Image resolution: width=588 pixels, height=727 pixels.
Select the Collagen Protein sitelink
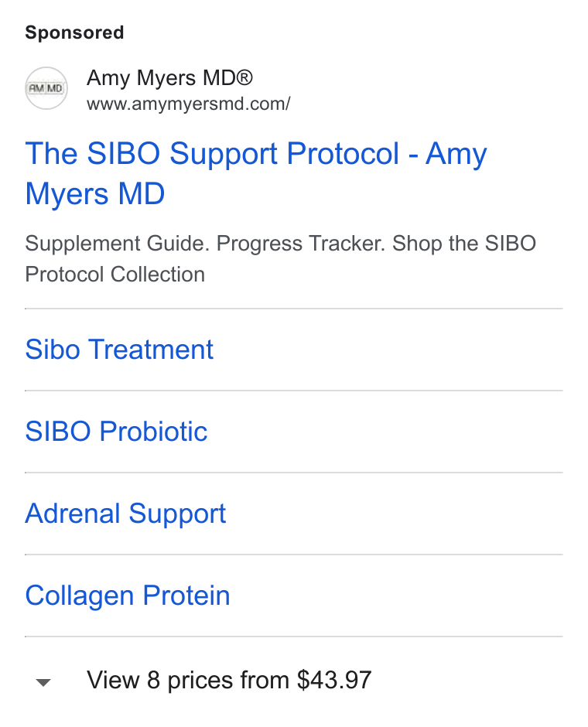point(128,596)
